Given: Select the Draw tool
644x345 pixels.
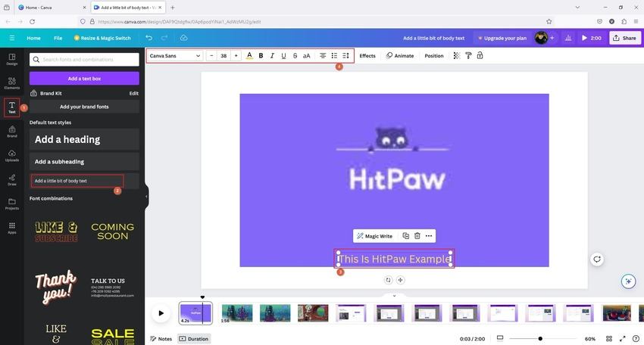Looking at the screenshot, I should (x=12, y=179).
